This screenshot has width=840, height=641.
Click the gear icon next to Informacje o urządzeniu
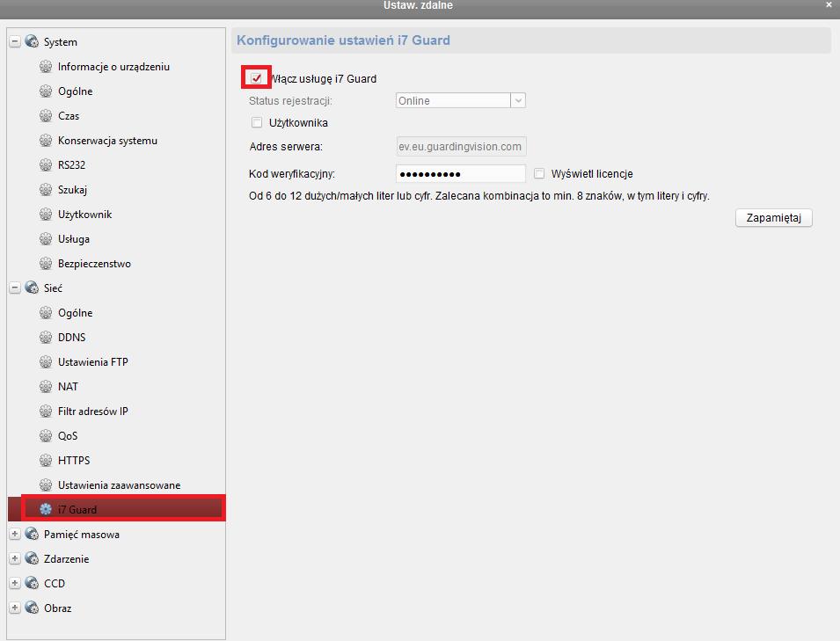coord(46,67)
